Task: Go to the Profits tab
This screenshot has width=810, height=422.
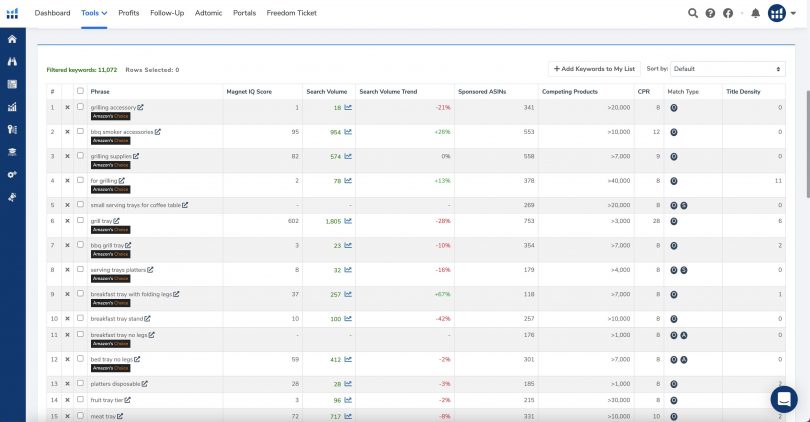Action: coord(128,13)
